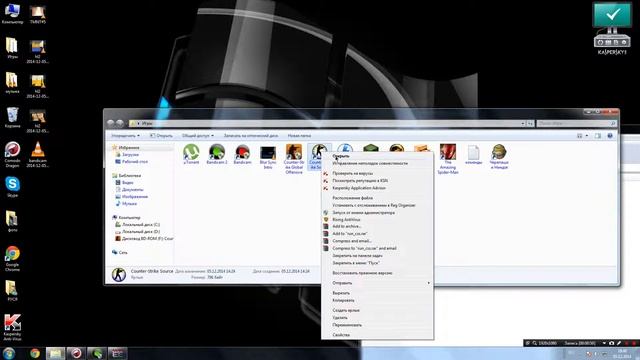Click Записать на оптический диск
This screenshot has width=640, height=360.
coord(251,136)
